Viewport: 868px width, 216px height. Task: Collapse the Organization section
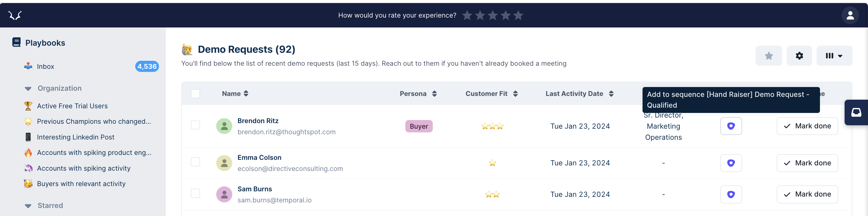pos(28,89)
